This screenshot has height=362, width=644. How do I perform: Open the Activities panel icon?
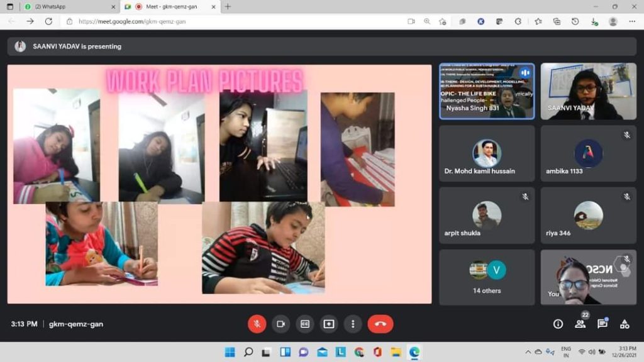[x=625, y=324]
